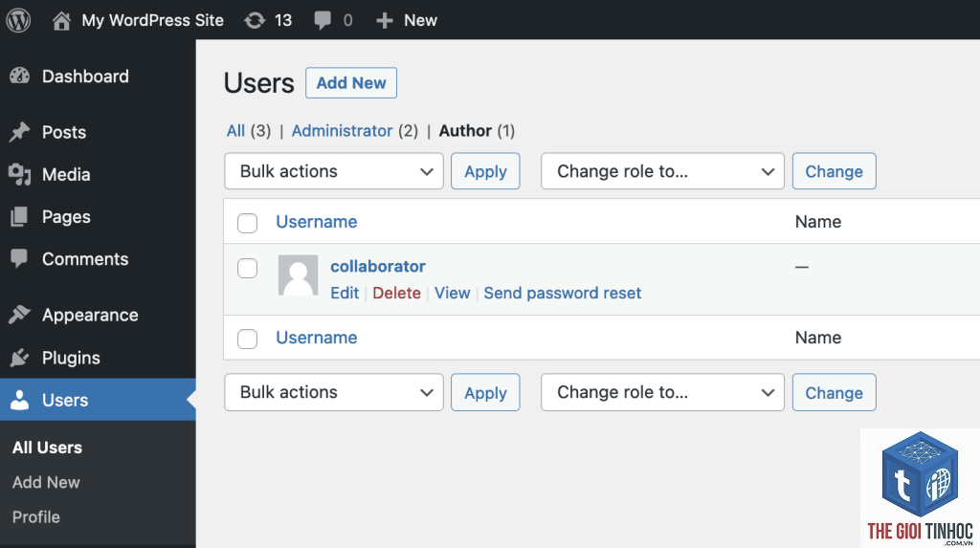980x548 pixels.
Task: Click the plus icon next to New
Action: pos(385,21)
